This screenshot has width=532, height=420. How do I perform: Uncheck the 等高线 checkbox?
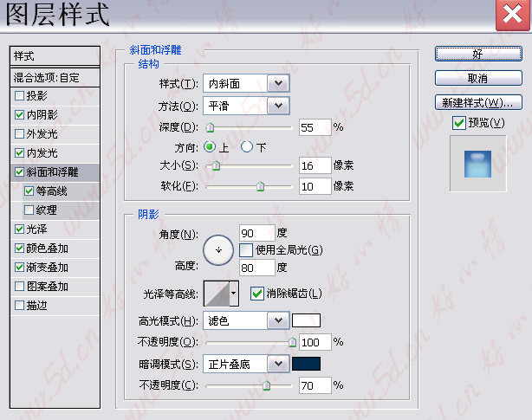tap(29, 191)
